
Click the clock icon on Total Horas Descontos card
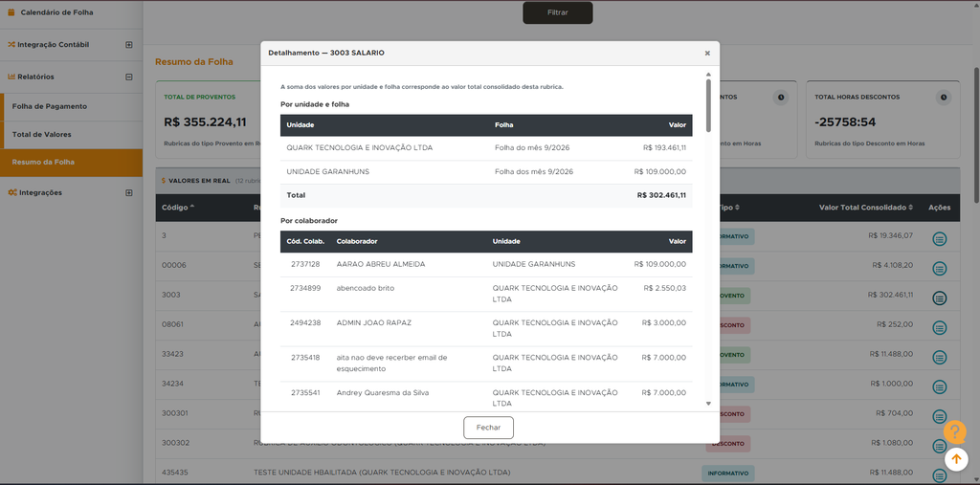[x=944, y=98]
